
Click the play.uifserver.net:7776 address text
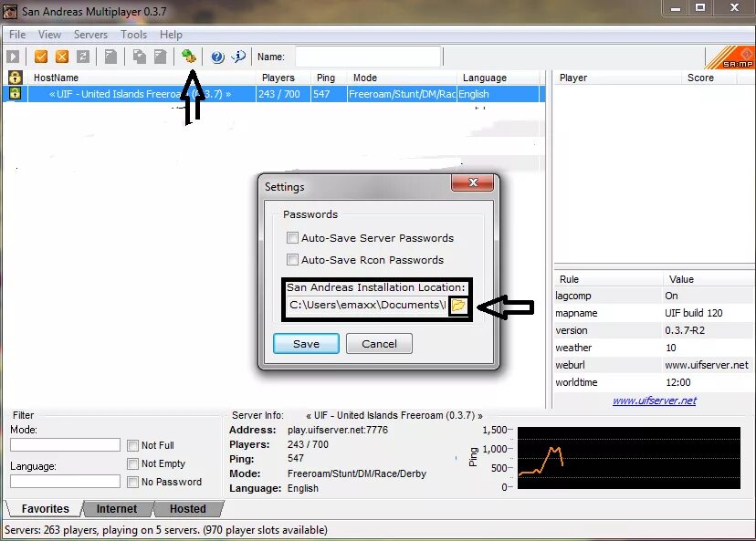338,430
